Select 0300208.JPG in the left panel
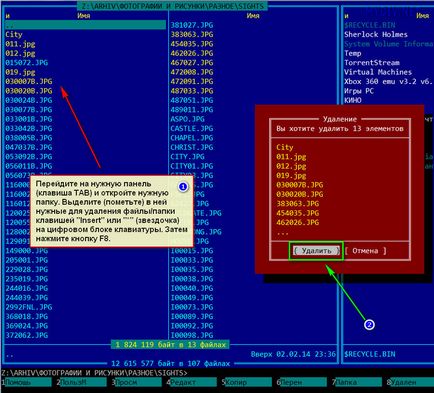The width and height of the screenshot is (434, 393). click(29, 91)
